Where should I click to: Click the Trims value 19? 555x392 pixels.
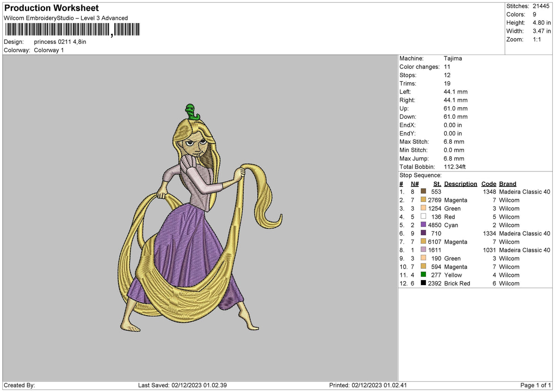click(x=447, y=83)
